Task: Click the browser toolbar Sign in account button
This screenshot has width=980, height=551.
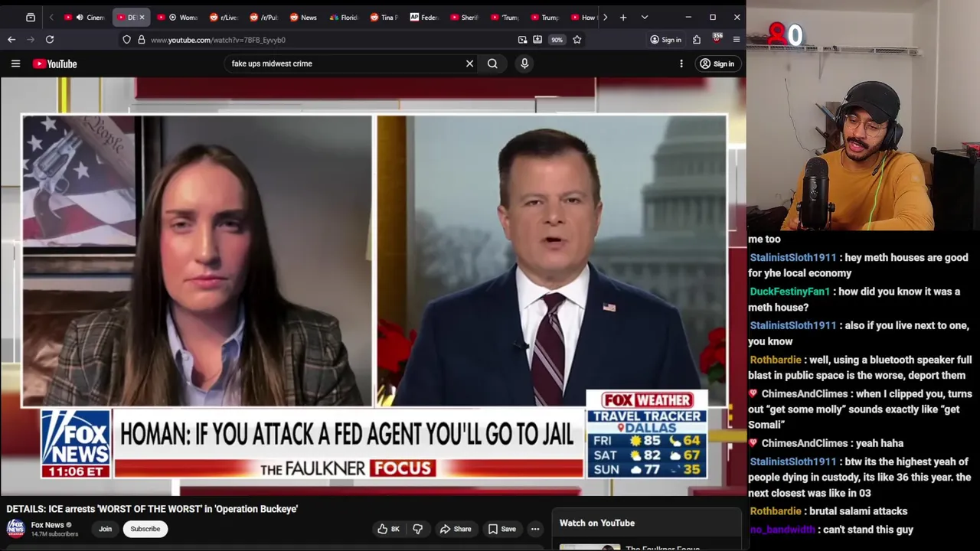Action: point(665,40)
